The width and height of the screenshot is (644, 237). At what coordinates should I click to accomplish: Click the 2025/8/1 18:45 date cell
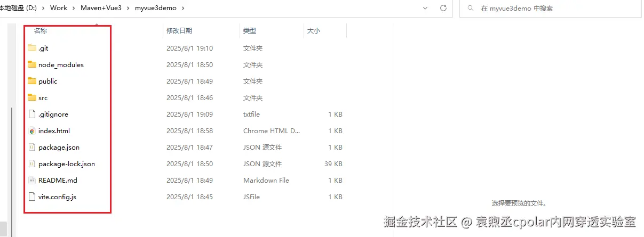coord(189,197)
